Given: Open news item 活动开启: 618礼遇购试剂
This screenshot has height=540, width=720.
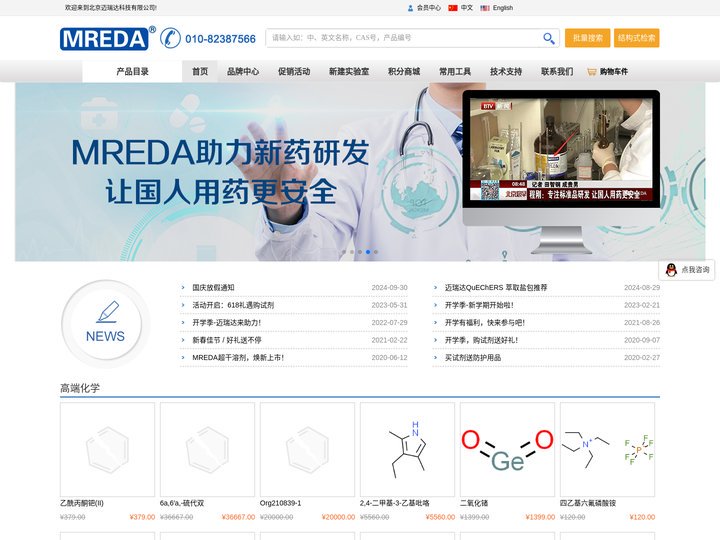Looking at the screenshot, I should [233, 305].
